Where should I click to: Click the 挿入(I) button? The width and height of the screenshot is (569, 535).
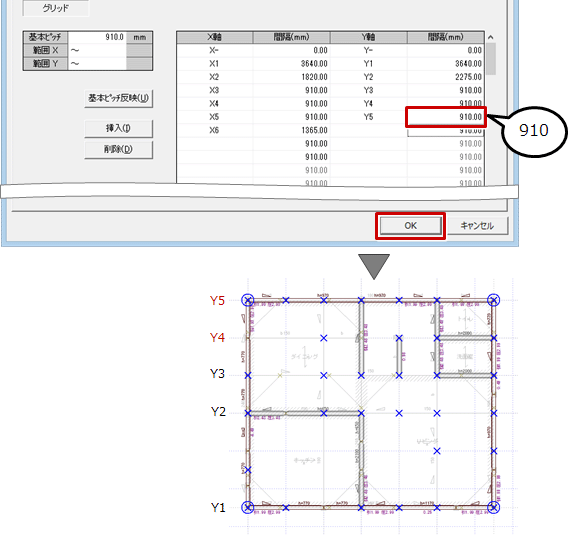point(118,128)
